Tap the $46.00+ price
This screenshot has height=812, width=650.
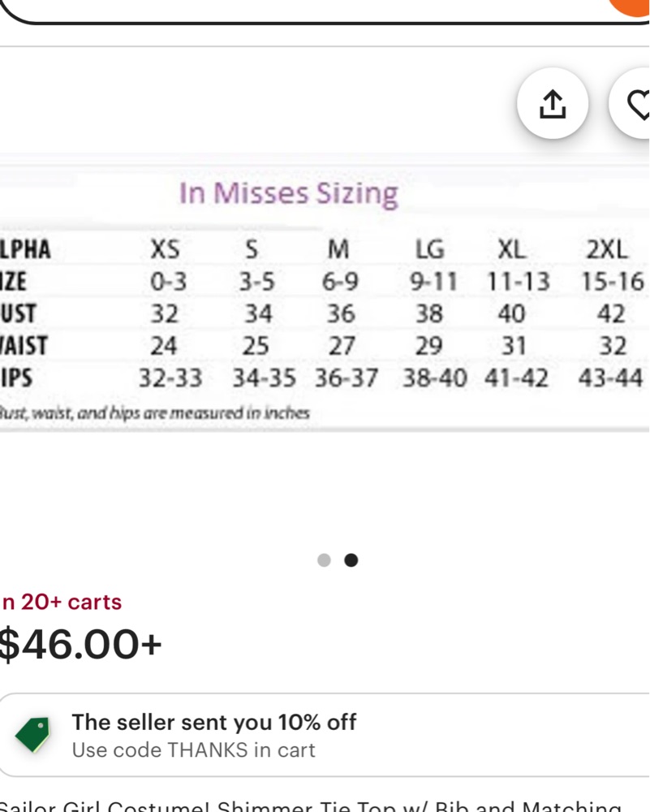click(80, 645)
